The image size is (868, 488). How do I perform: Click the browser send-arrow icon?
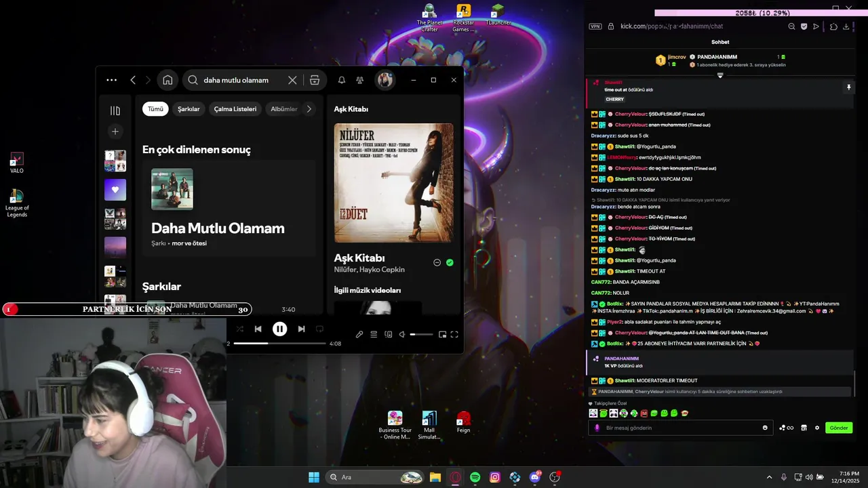tap(816, 26)
